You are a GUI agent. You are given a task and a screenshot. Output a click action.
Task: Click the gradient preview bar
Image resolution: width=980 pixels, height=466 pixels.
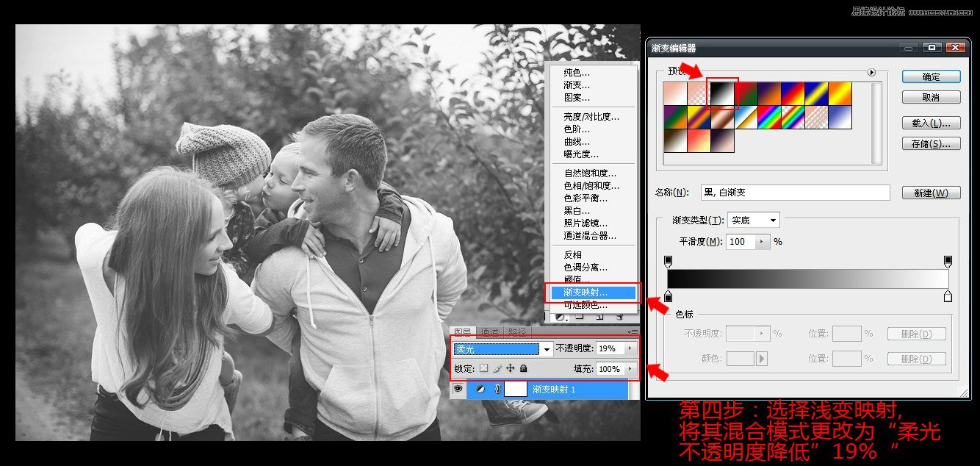pos(808,279)
